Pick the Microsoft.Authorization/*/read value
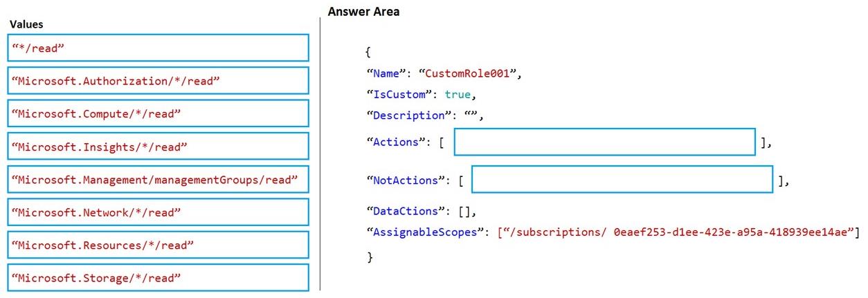The image size is (868, 298). 159,81
